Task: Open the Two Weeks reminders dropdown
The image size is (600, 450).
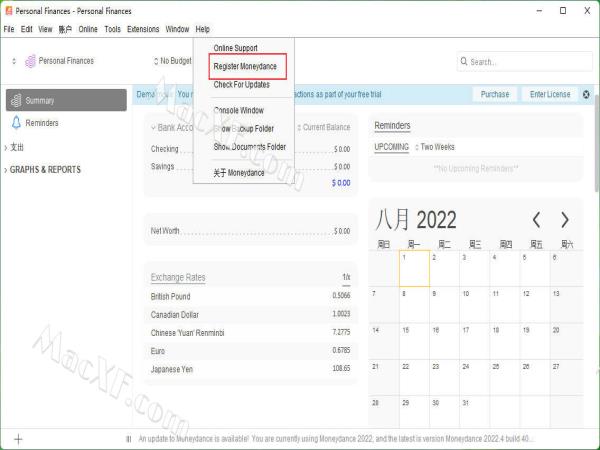Action: [437, 147]
